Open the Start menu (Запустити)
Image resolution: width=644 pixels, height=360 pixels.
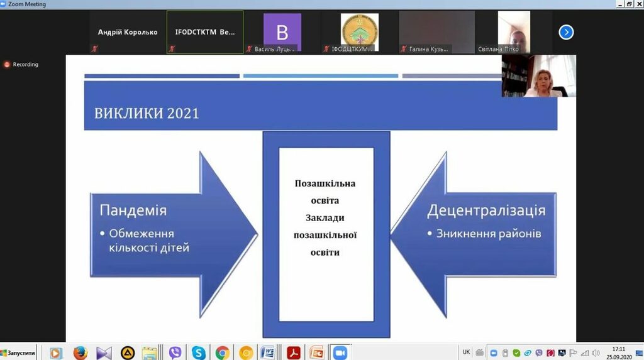click(18, 352)
